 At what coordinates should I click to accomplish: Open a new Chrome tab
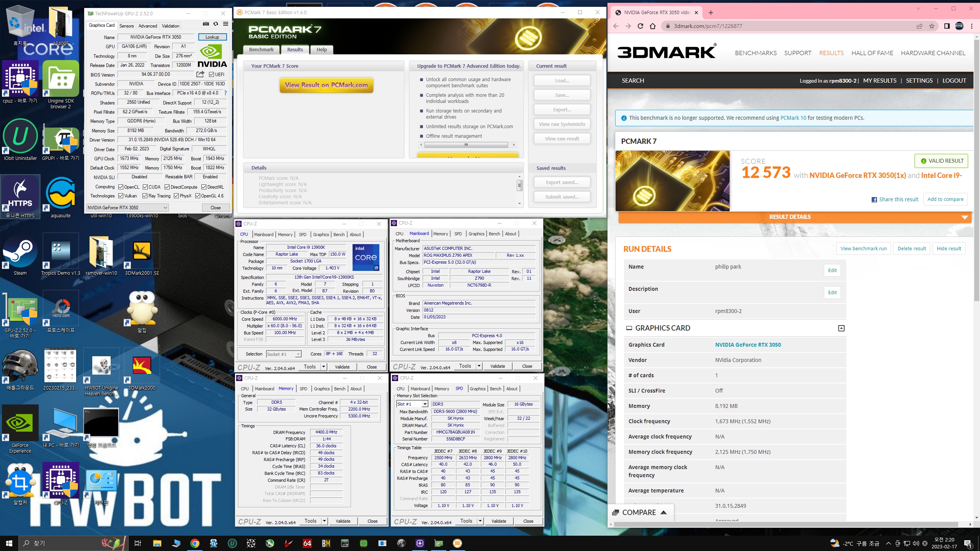(x=711, y=13)
